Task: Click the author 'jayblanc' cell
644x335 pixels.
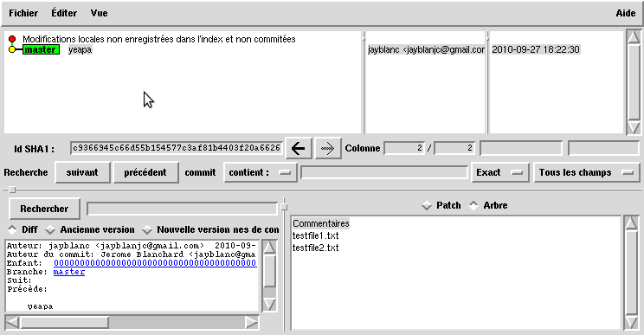Action: [x=426, y=49]
